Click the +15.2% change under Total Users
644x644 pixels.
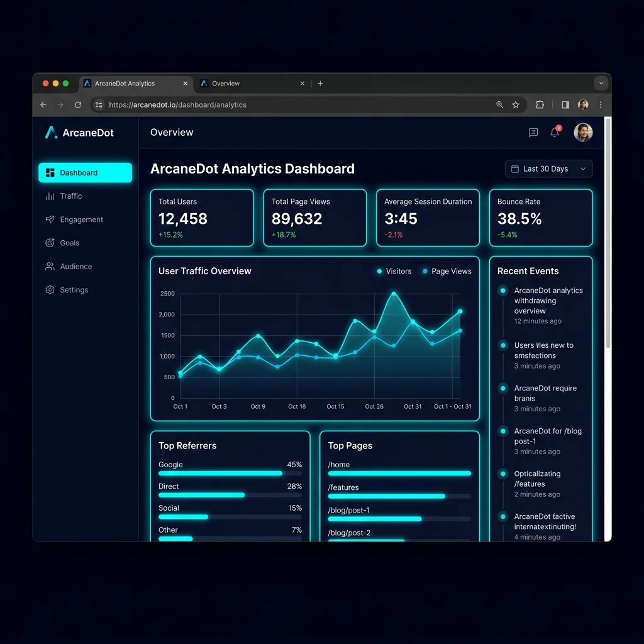point(170,235)
